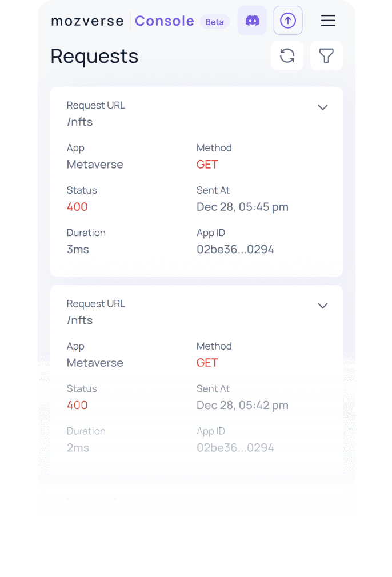The width and height of the screenshot is (392, 577).
Task: Select App ID 02be36...0294 in first card
Action: coord(235,250)
